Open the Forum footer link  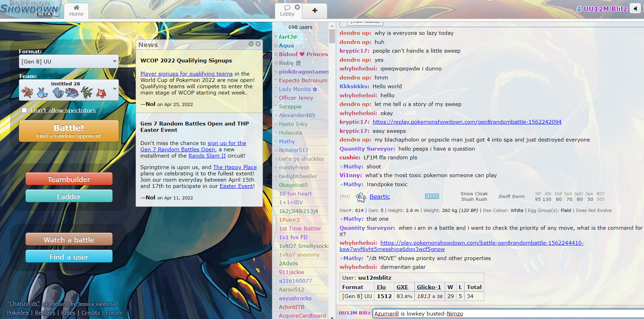click(114, 313)
